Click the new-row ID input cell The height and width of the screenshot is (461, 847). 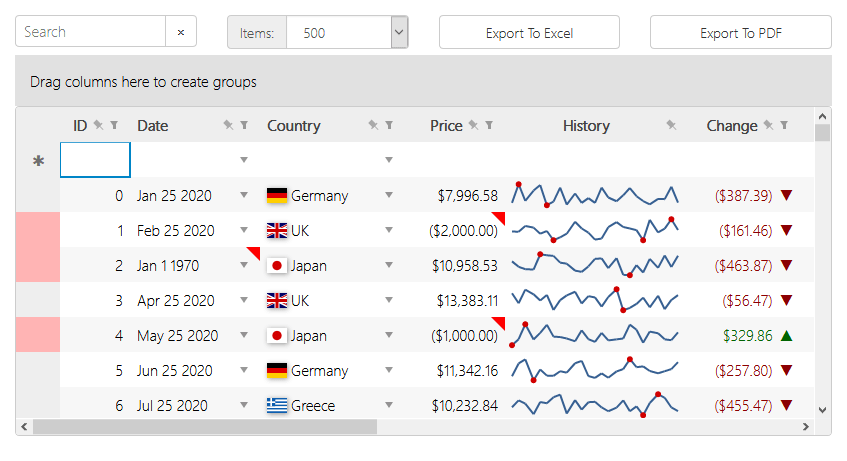pos(95,160)
